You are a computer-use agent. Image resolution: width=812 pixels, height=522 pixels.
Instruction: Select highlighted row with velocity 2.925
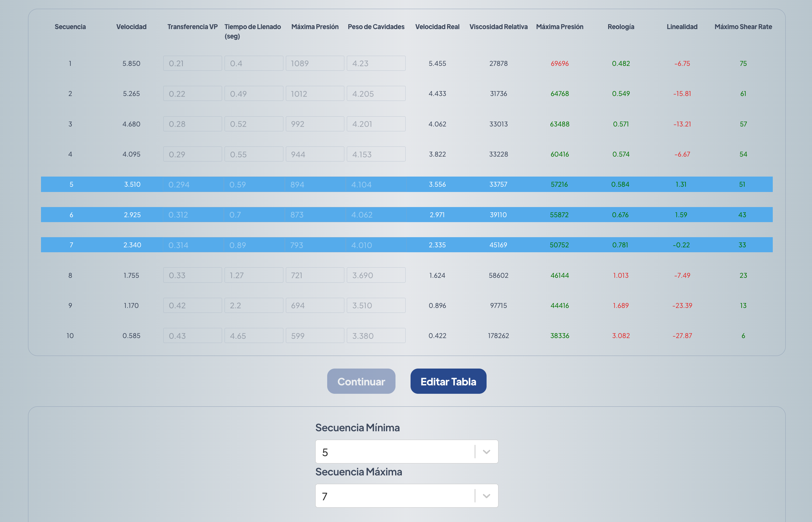(x=132, y=215)
